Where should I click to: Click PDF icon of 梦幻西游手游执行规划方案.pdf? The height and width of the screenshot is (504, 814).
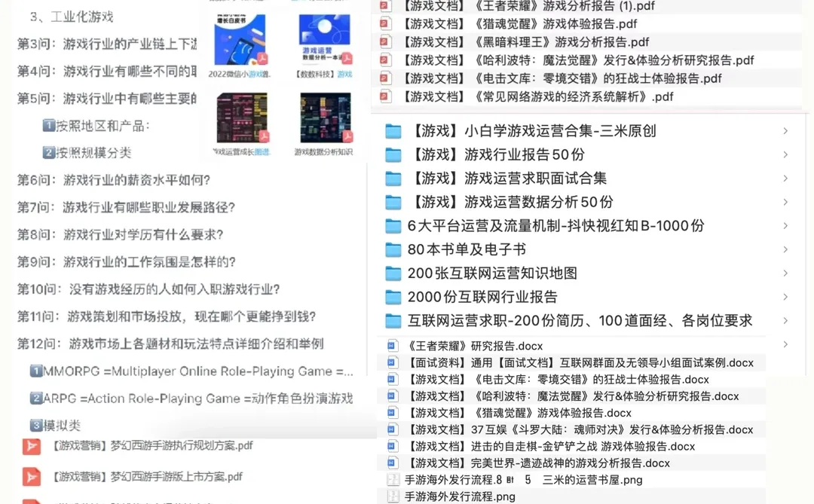click(x=31, y=447)
